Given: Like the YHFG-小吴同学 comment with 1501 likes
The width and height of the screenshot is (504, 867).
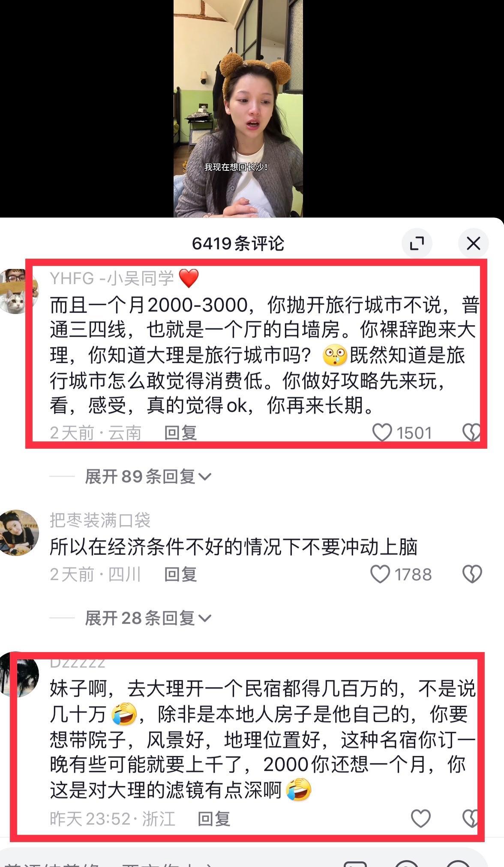Looking at the screenshot, I should pos(382,432).
